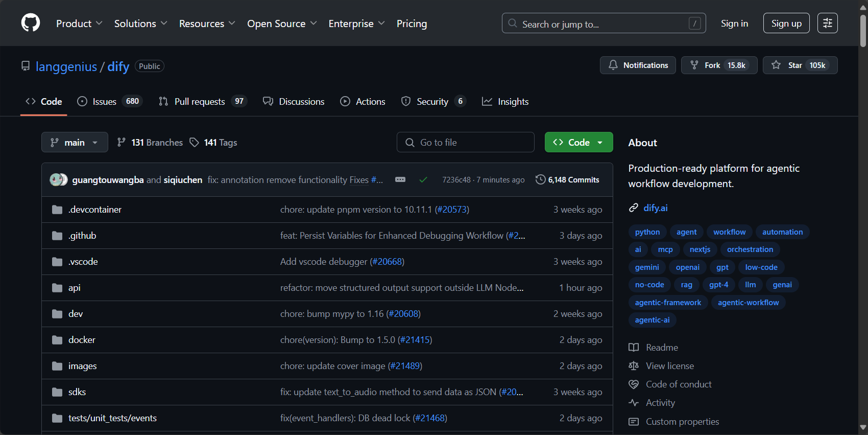Open the appearance settings icon next to Sign up
Viewport: 868px width, 435px height.
coord(827,23)
